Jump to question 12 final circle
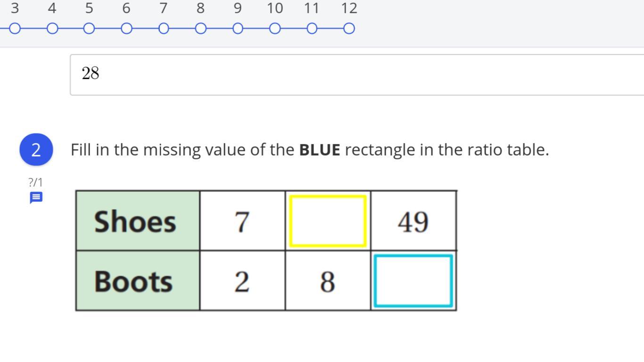The height and width of the screenshot is (362, 644). 349,29
